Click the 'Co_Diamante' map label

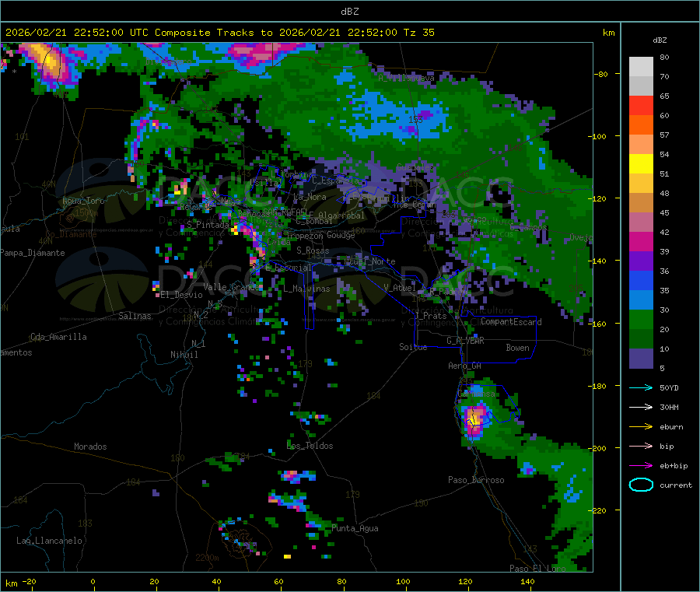[71, 234]
